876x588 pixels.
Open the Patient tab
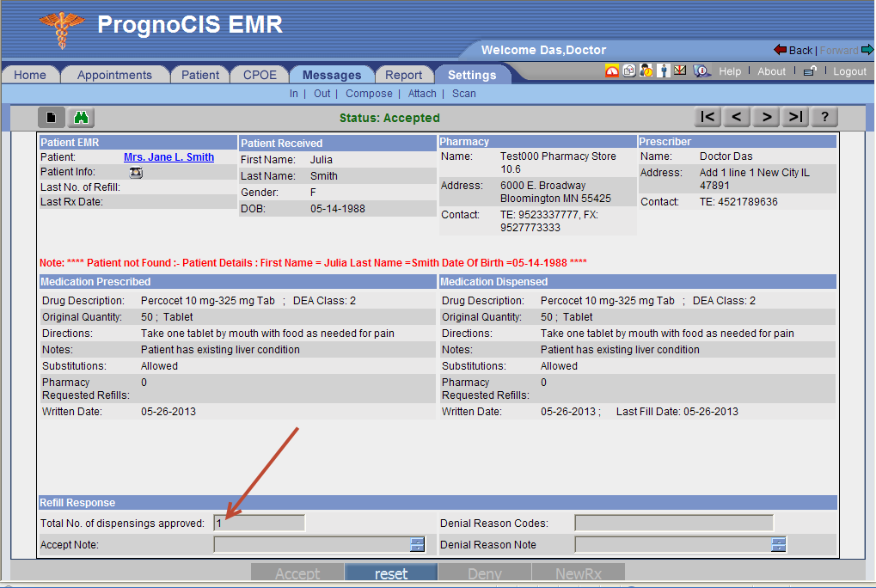(x=200, y=75)
